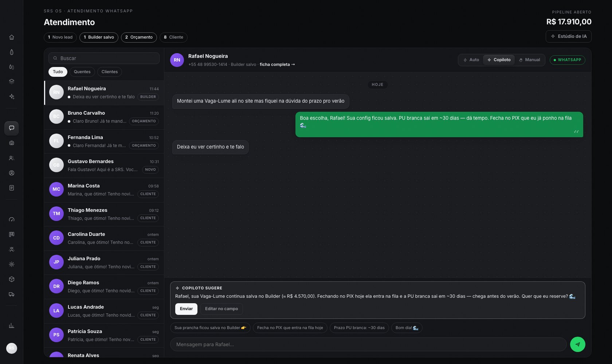
Task: Open the delivery truck sidebar icon
Action: coord(12,294)
